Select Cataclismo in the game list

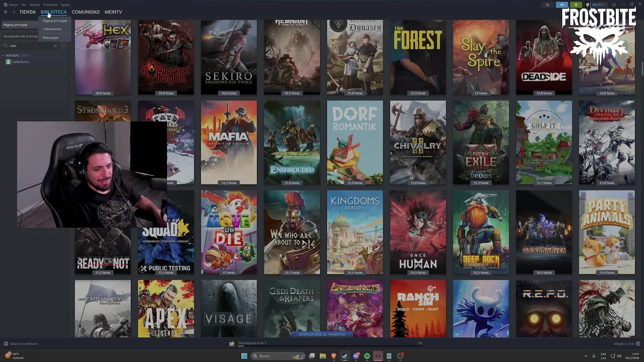[x=21, y=62]
